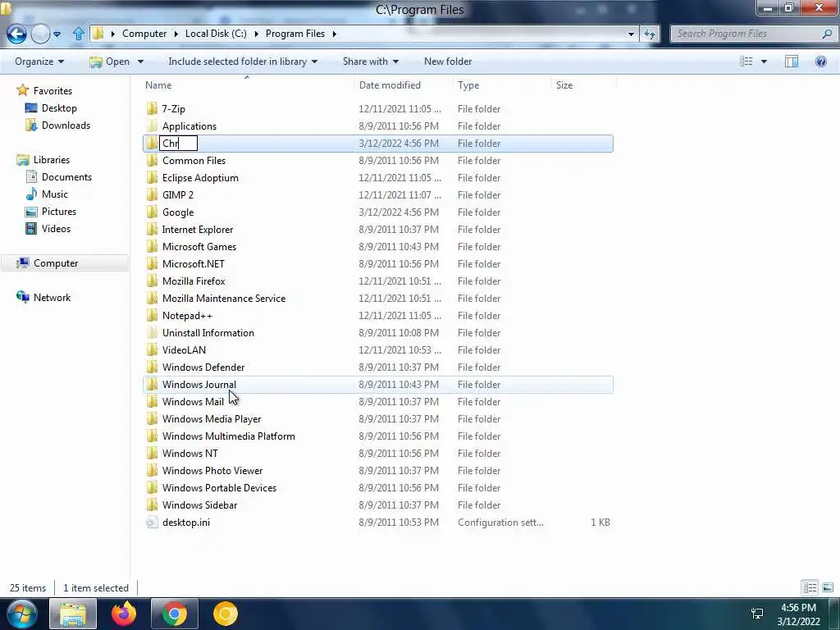Open Include selected folder in library menu
Image resolution: width=840 pixels, height=630 pixels.
243,62
